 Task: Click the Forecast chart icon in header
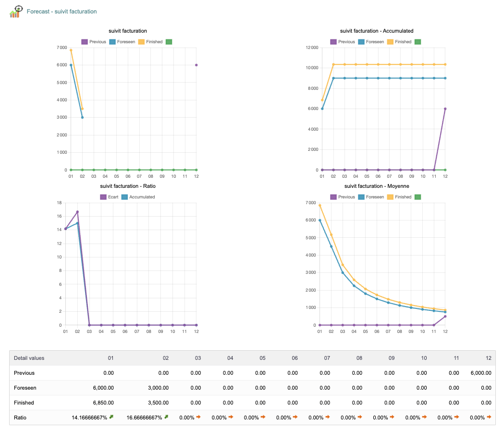16,12
